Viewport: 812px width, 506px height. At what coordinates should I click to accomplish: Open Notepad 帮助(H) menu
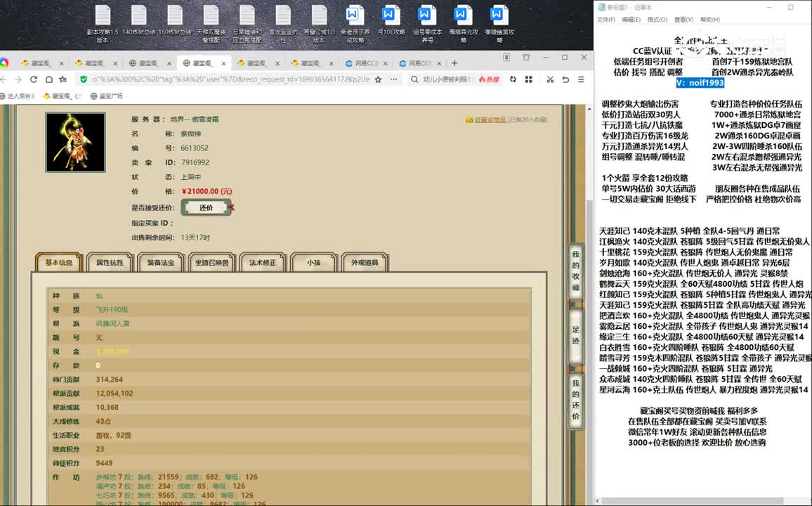710,20
